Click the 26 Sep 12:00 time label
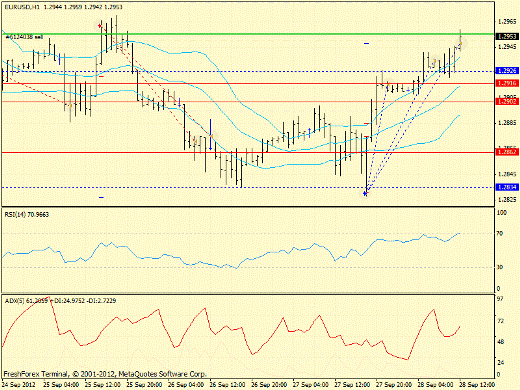This screenshot has height=390, width=520. tap(228, 384)
